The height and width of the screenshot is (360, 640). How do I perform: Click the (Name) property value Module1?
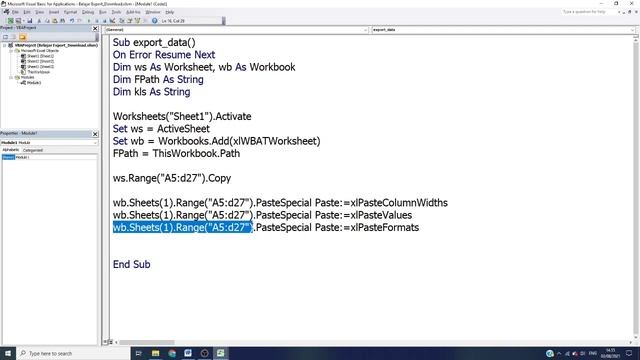56,157
